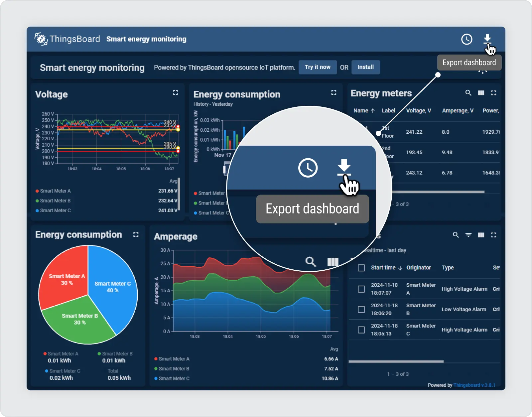Click the Try it now button
The width and height of the screenshot is (532, 417).
[317, 67]
